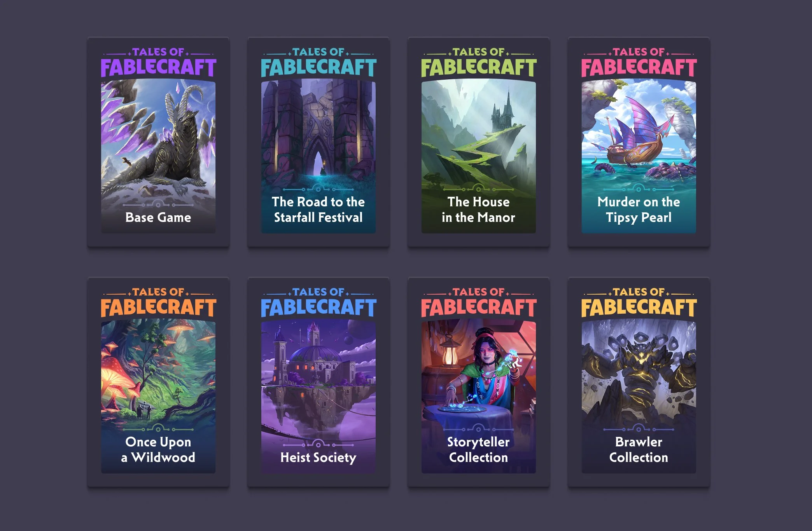The height and width of the screenshot is (531, 812).
Task: Open Once Upon a Wildwood card
Action: coord(158,382)
